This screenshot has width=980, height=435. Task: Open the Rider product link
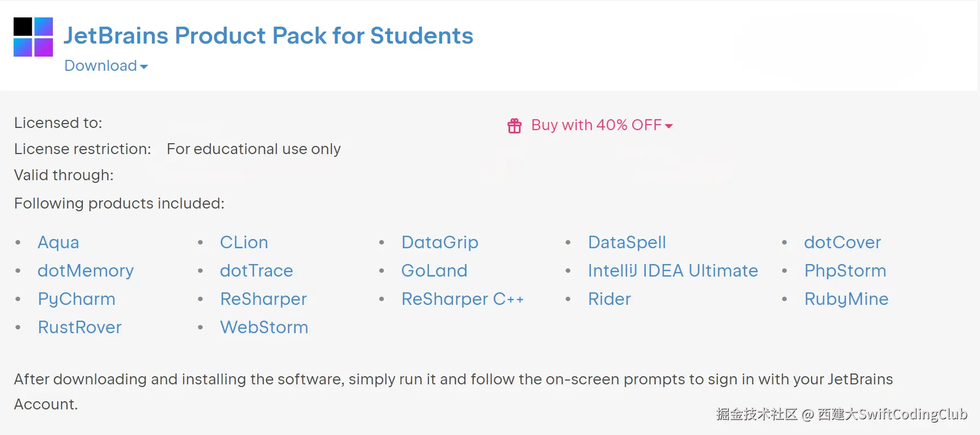pos(609,299)
